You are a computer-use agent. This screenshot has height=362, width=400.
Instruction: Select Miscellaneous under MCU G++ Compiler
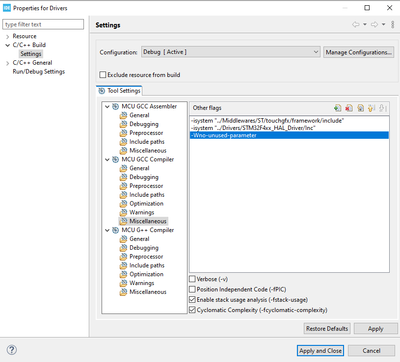(148, 292)
